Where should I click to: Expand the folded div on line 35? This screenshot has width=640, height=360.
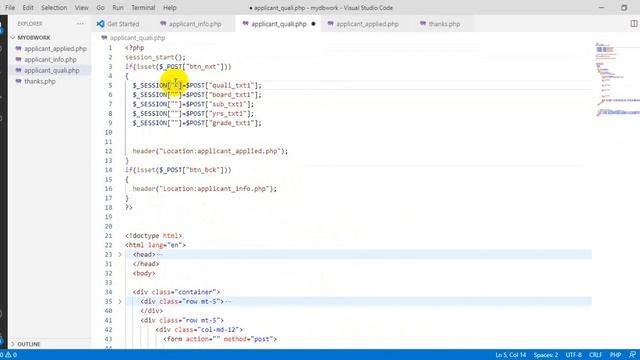(x=120, y=302)
